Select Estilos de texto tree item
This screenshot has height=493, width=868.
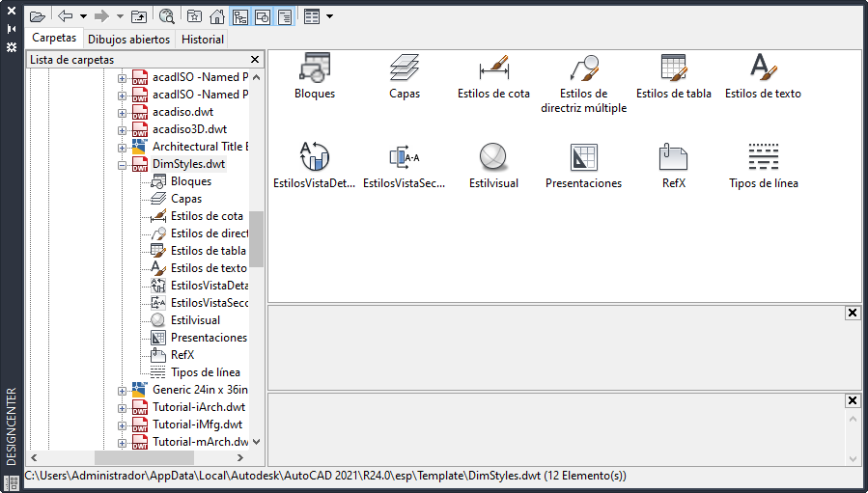[x=209, y=268]
